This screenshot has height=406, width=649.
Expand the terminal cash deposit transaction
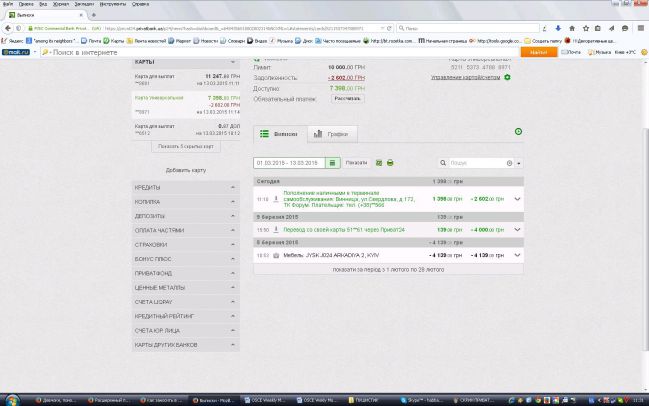(x=517, y=199)
